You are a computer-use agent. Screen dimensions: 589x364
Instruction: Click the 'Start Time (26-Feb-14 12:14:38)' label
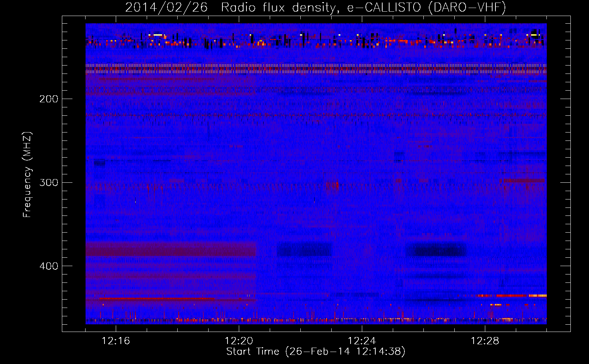click(316, 352)
